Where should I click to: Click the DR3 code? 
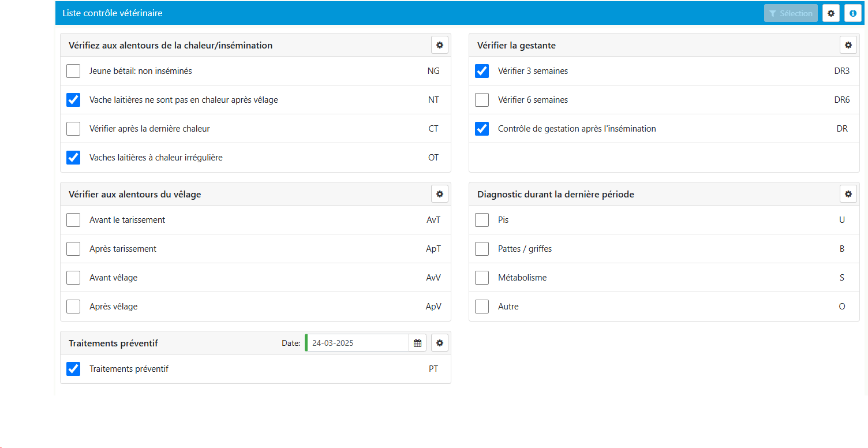point(842,71)
